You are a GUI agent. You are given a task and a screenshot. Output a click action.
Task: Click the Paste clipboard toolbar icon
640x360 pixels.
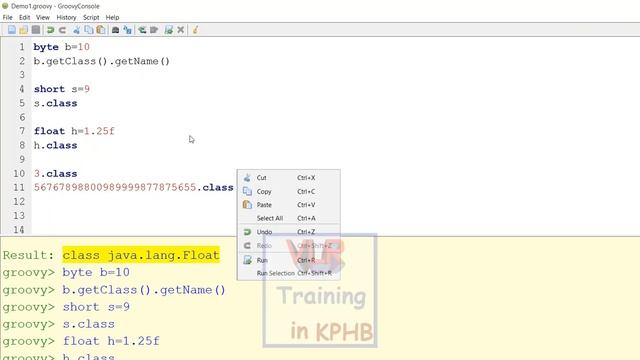point(100,30)
